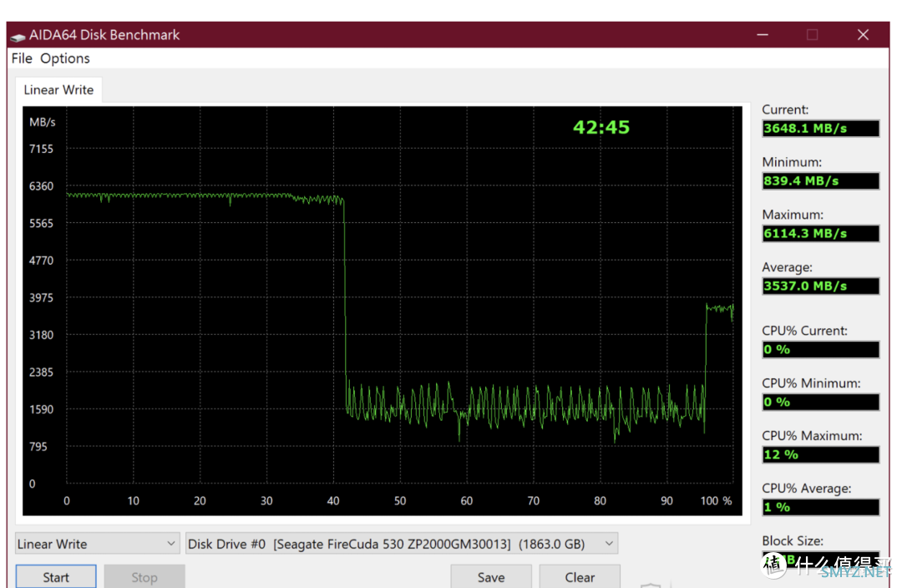This screenshot has height=588, width=902.
Task: Click the MB/s axis label on graph
Action: pos(42,122)
